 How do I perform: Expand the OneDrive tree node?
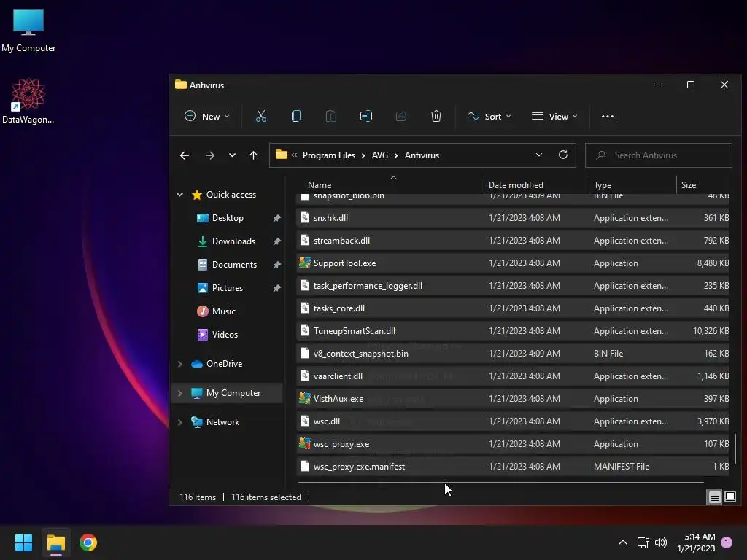pos(180,364)
